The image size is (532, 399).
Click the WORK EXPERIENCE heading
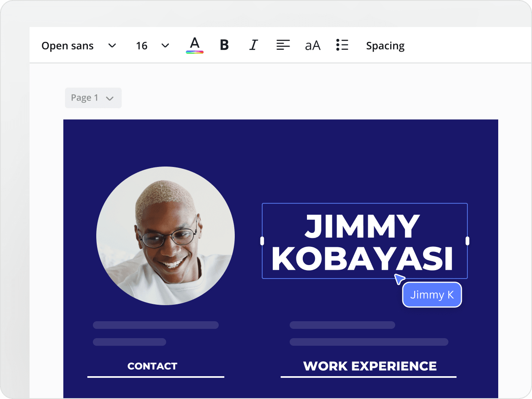(370, 366)
